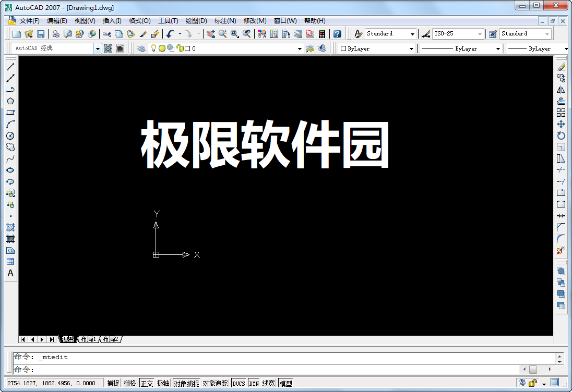The image size is (572, 392).
Task: Open the text style Standard dropdown
Action: (x=413, y=34)
